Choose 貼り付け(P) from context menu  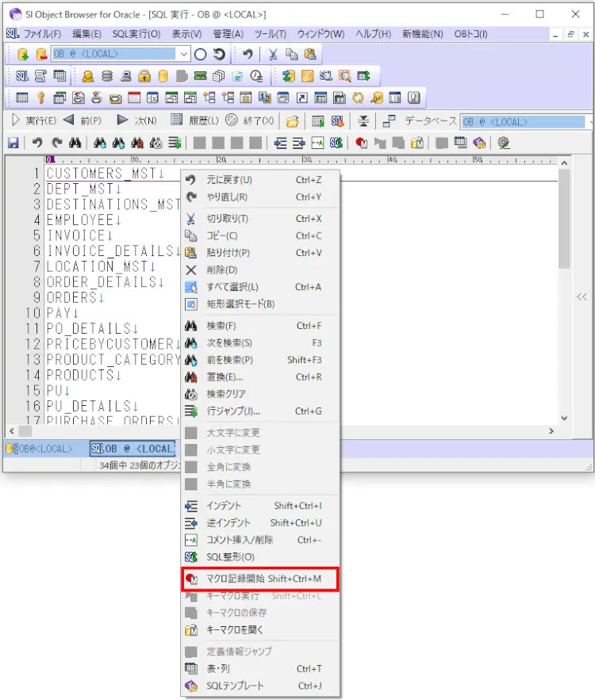point(260,253)
